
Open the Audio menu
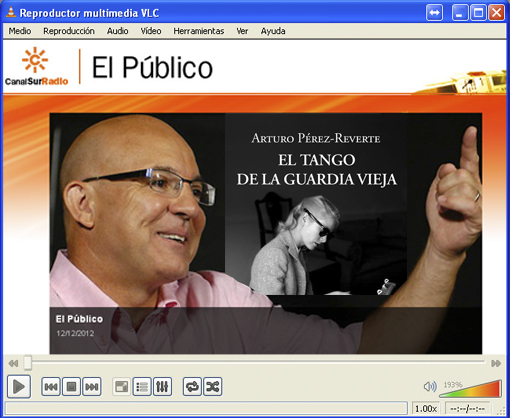pos(117,31)
